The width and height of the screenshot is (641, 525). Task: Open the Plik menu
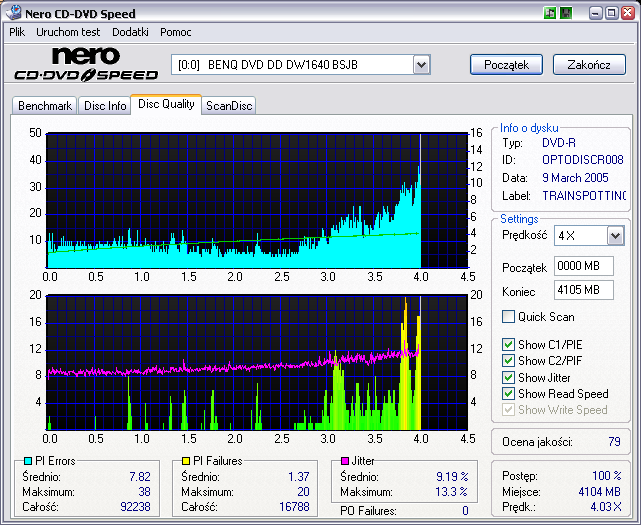click(17, 32)
